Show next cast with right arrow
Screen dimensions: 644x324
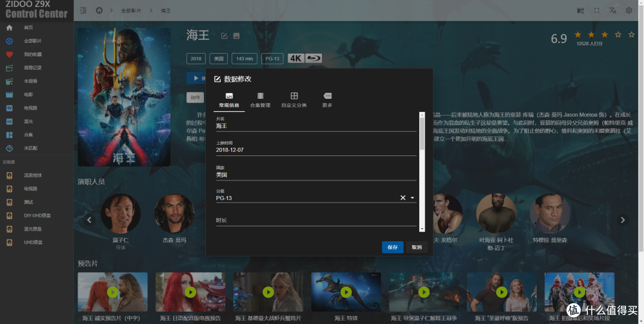pos(623,220)
